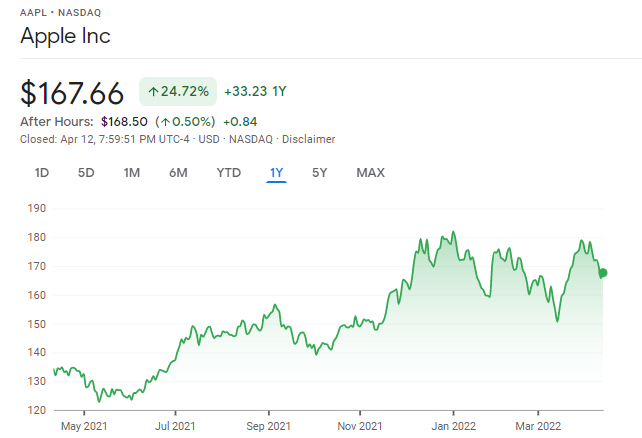Click the 150 y-axis value
This screenshot has width=642, height=438.
tap(37, 324)
